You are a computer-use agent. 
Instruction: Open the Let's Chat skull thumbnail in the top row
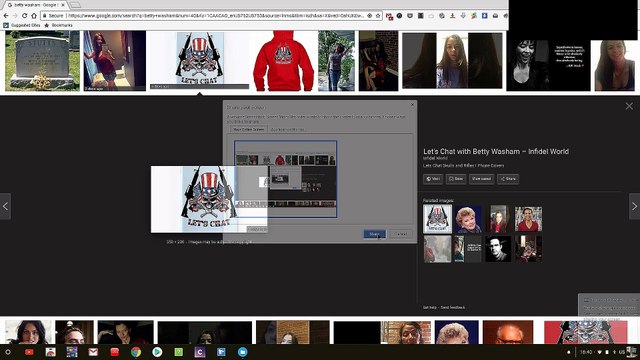200,61
